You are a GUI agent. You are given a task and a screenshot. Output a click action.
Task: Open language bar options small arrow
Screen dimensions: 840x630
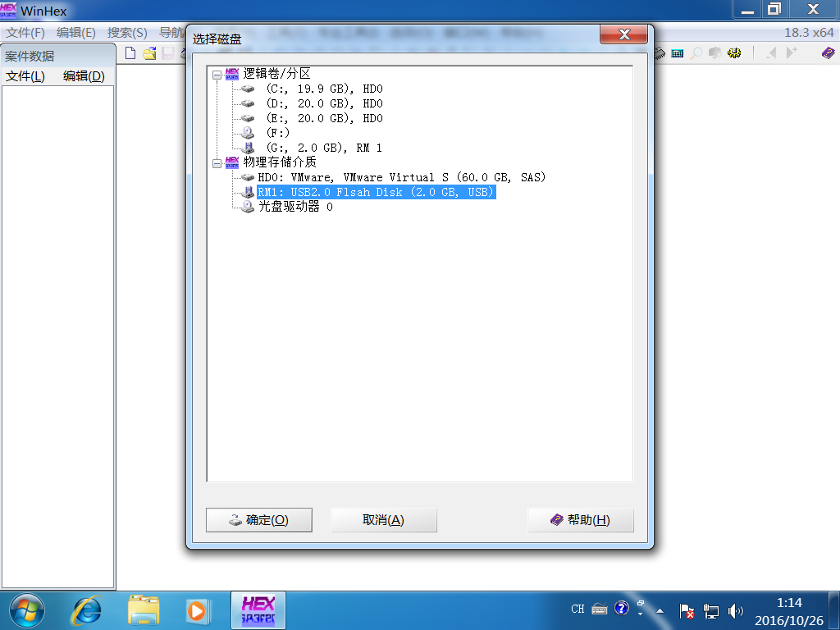pyautogui.click(x=640, y=614)
